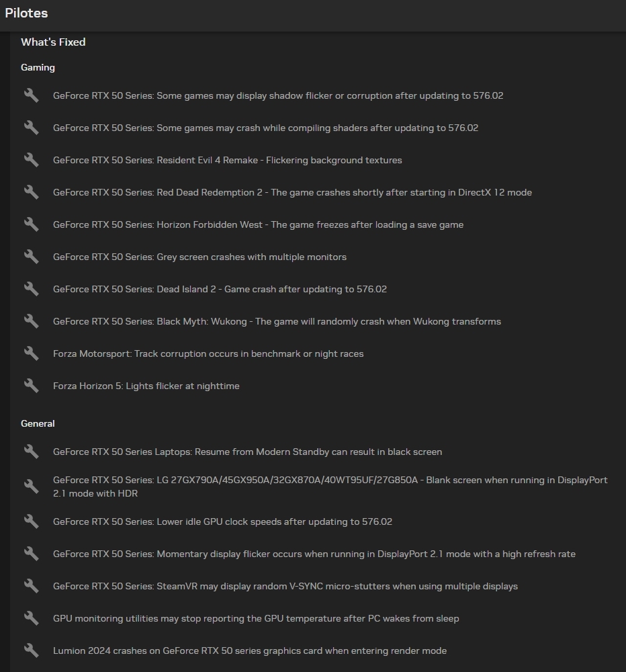Click the What's Fixed heading
The image size is (626, 672).
coord(53,42)
